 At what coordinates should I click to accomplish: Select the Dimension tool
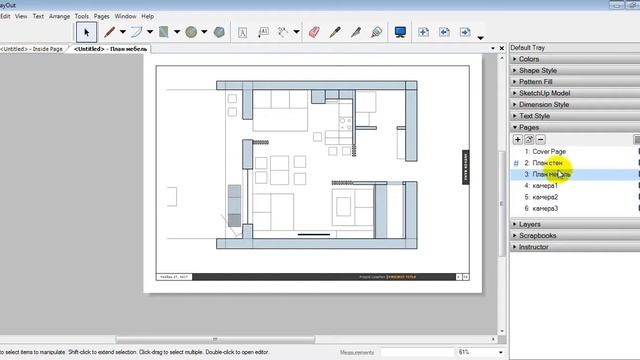point(282,32)
